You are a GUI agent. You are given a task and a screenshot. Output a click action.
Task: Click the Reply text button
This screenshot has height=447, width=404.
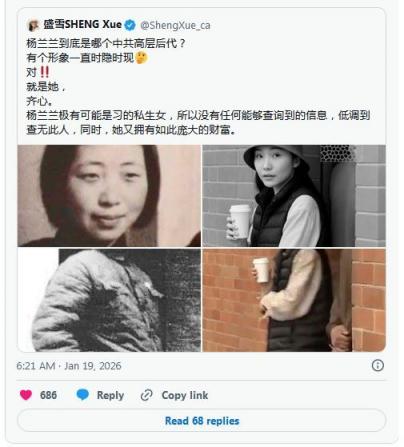110,395
